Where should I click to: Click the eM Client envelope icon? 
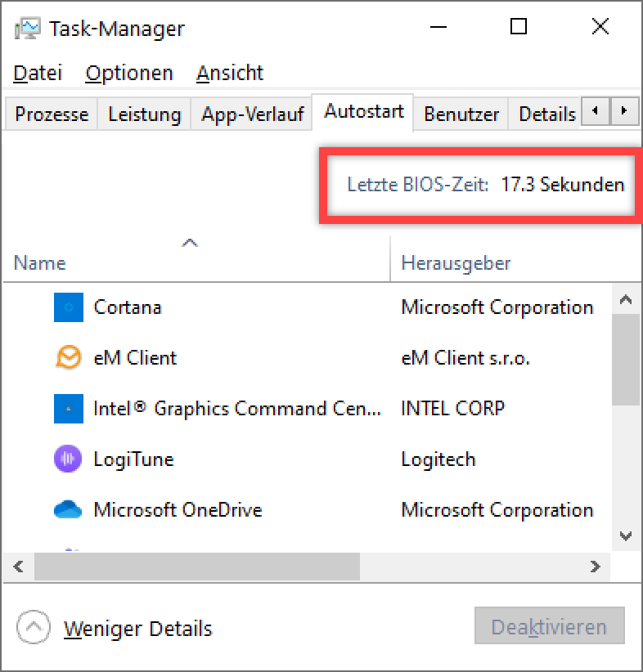click(x=69, y=357)
